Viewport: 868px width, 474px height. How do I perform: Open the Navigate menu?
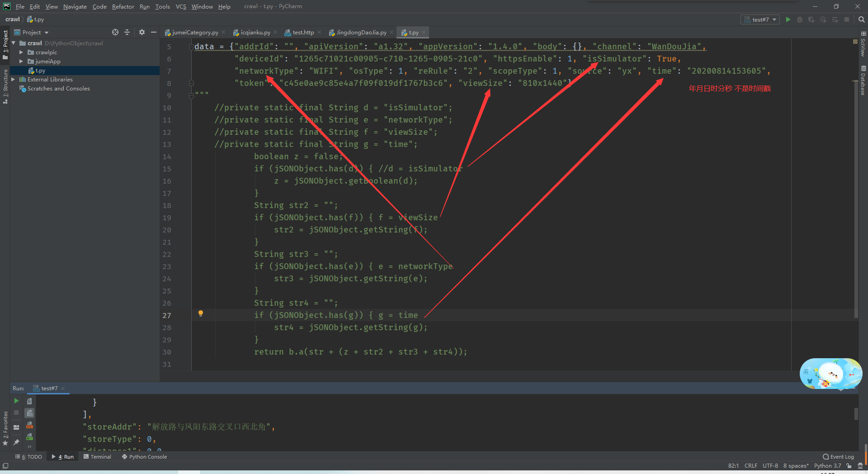click(75, 6)
